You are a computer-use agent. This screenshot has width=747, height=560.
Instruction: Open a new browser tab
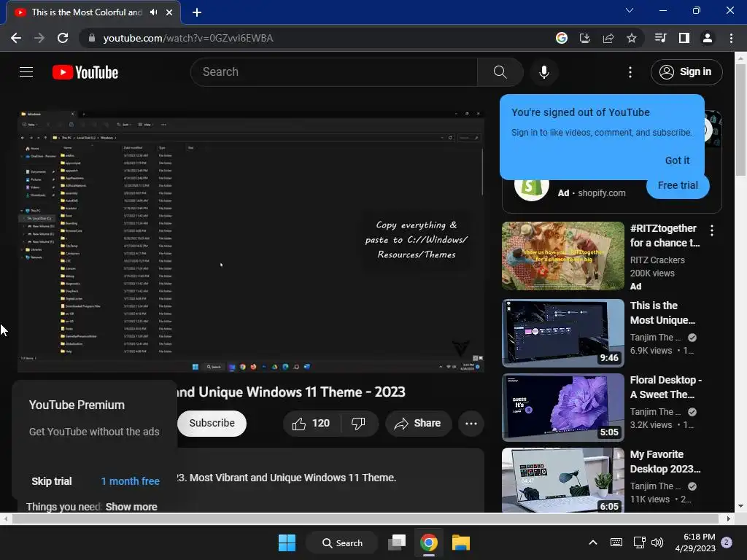pos(197,12)
